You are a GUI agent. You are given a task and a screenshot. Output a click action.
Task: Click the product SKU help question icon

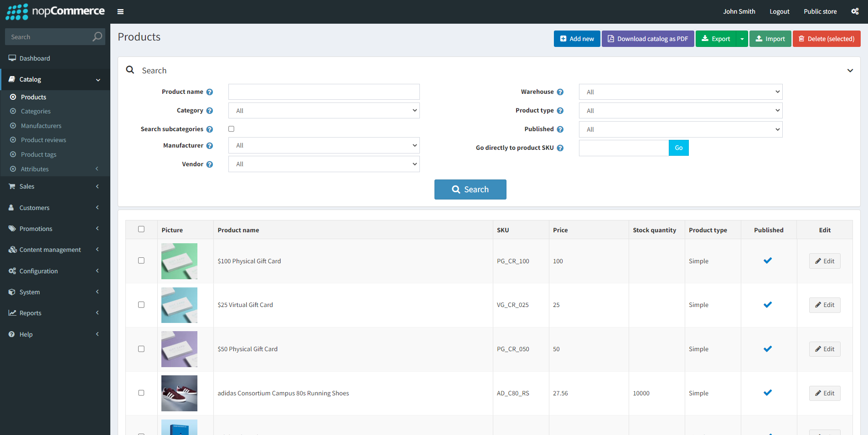pos(560,148)
